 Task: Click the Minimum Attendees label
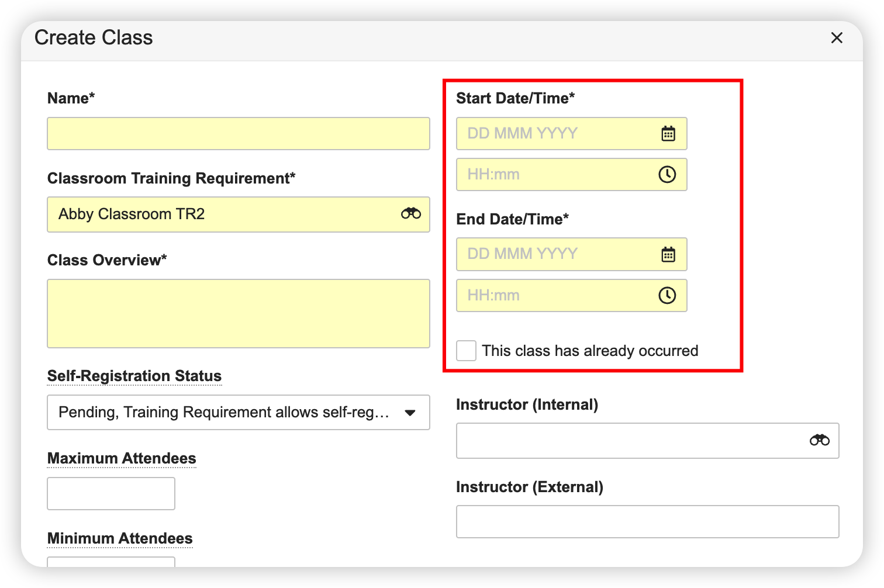tap(120, 538)
